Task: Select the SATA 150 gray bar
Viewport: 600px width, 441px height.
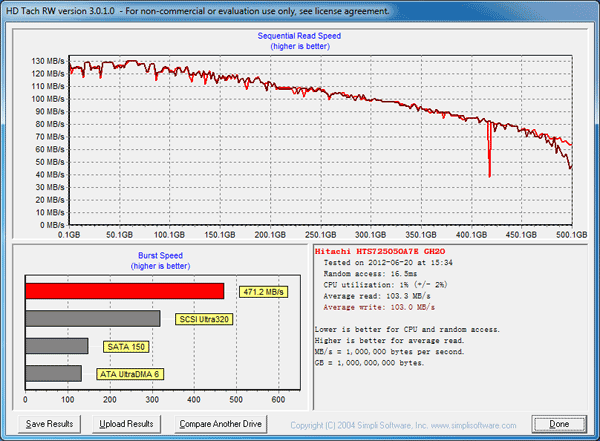Action: coord(56,346)
